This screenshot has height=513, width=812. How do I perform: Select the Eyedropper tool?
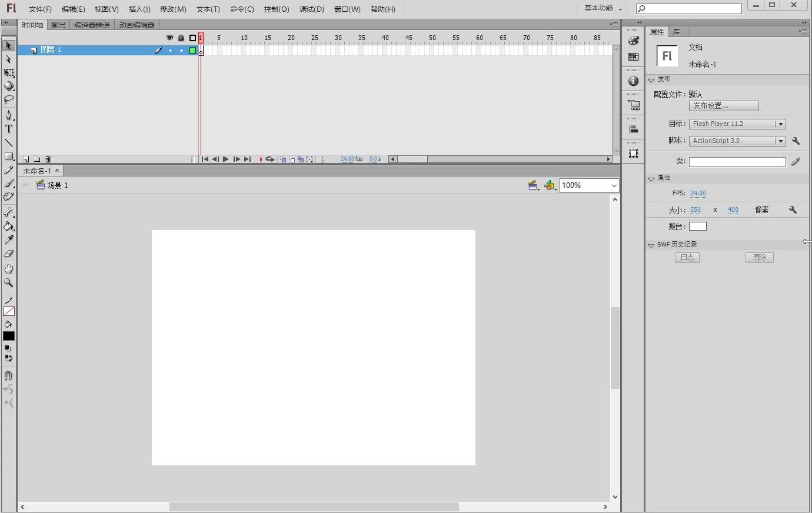[8, 239]
